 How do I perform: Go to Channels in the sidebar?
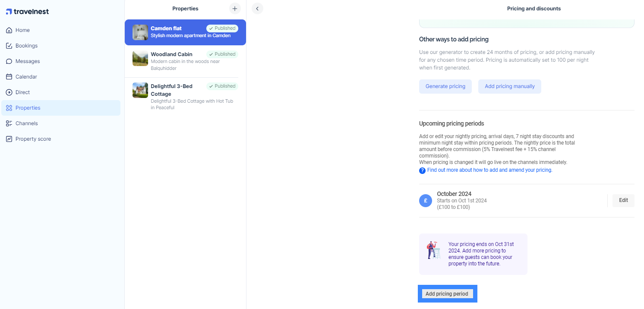pos(26,123)
